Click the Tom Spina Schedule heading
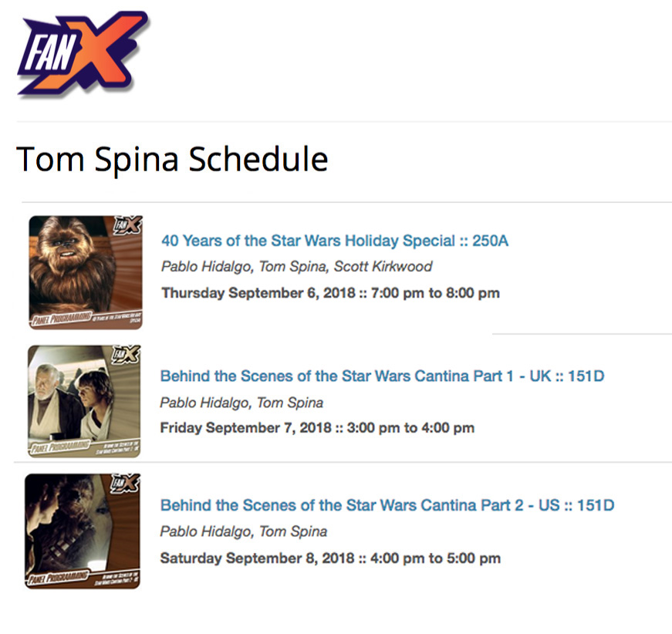The image size is (672, 634). (x=172, y=160)
